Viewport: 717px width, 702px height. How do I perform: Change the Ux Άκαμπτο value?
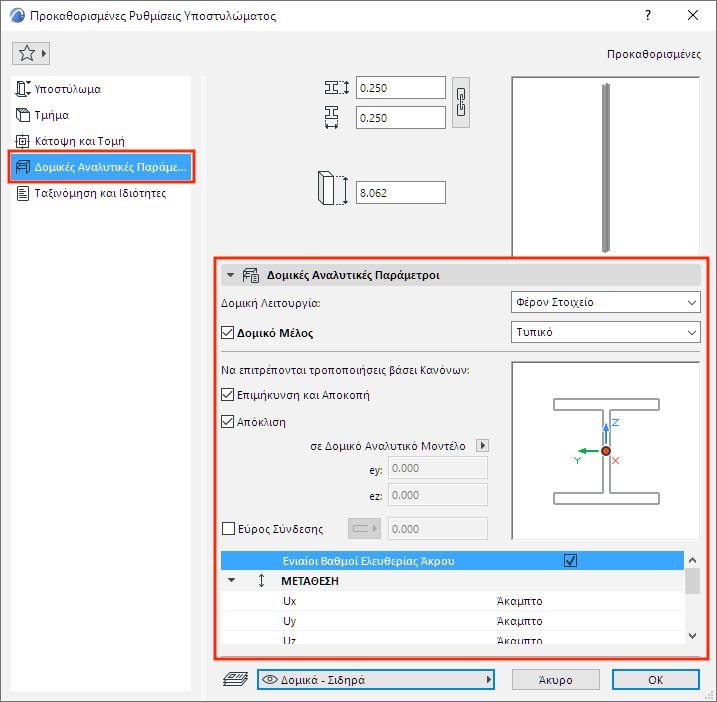click(519, 601)
